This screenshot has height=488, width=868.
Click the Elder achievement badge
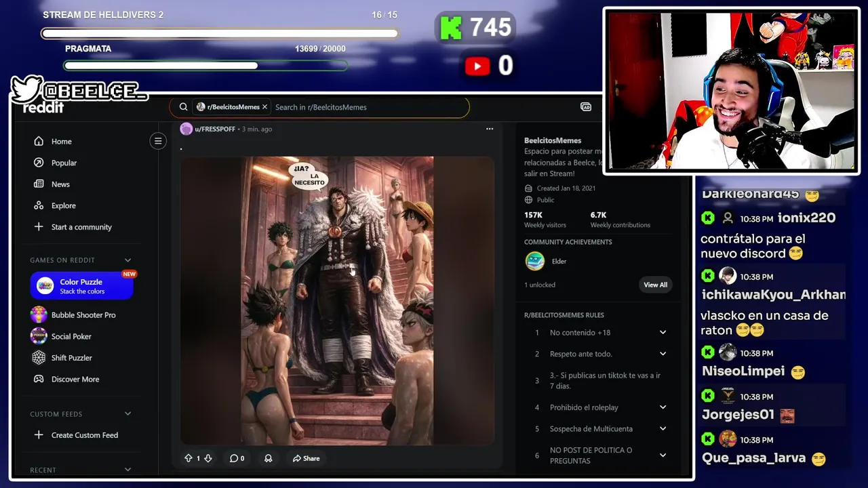(535, 261)
